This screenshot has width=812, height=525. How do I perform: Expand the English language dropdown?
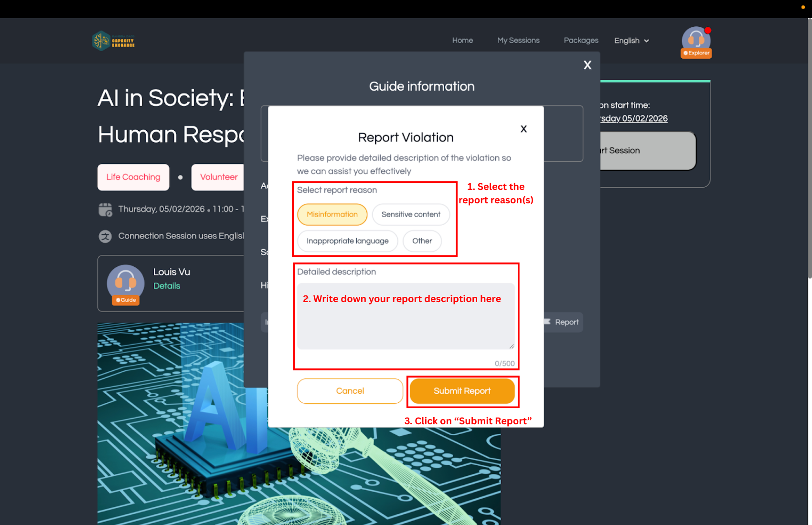[x=631, y=41]
